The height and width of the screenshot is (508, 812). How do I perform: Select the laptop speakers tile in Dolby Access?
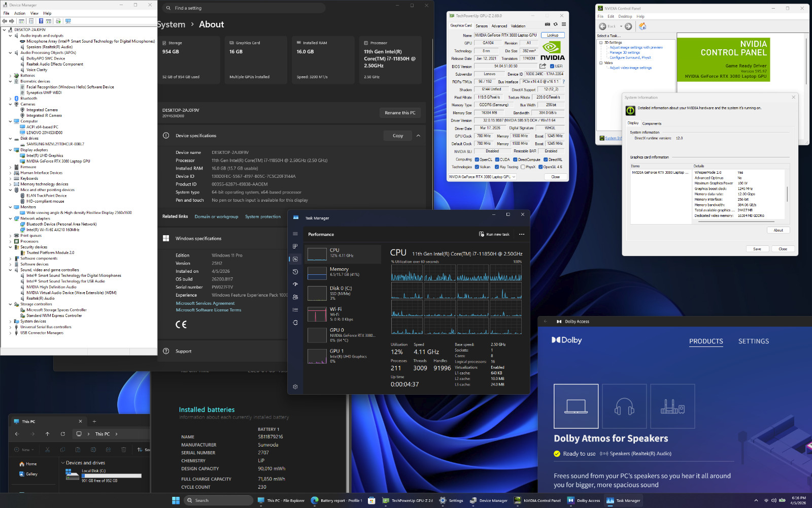pos(576,406)
